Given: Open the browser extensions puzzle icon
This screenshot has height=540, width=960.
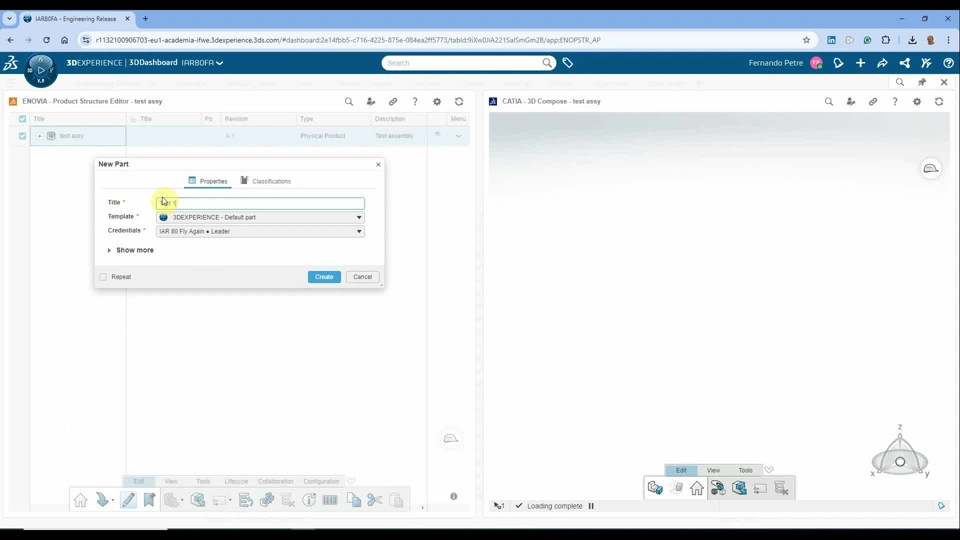Looking at the screenshot, I should pyautogui.click(x=886, y=40).
